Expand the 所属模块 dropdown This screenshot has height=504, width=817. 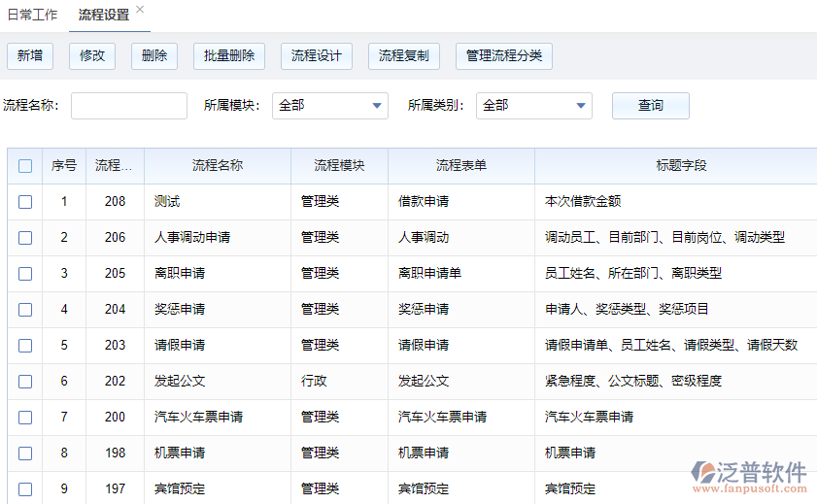click(x=330, y=106)
